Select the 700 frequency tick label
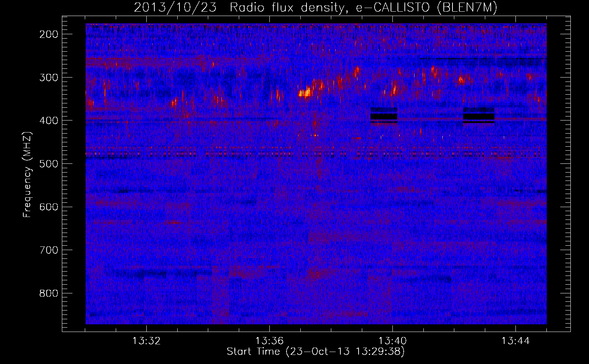Viewport: 589px width, 364px height. (x=49, y=250)
